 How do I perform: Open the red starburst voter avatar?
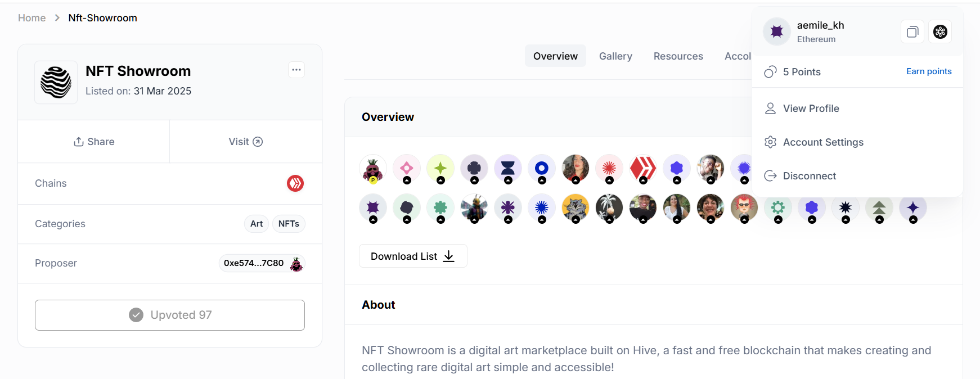(x=609, y=168)
